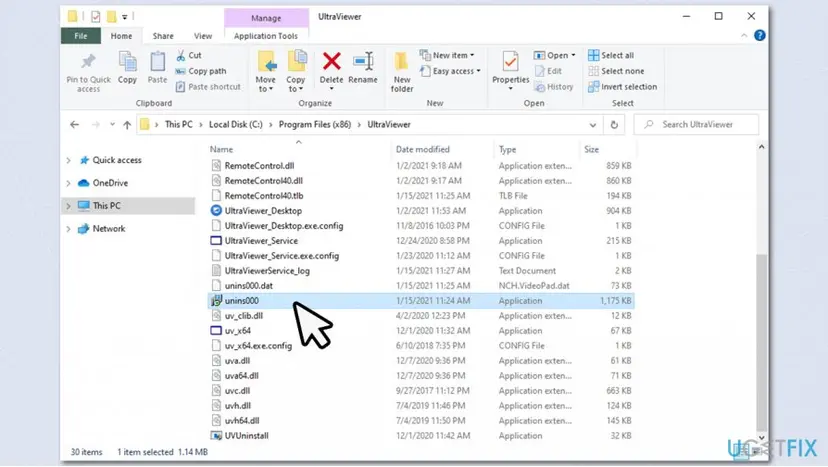Create a New folder
828x467 pixels.
(402, 72)
